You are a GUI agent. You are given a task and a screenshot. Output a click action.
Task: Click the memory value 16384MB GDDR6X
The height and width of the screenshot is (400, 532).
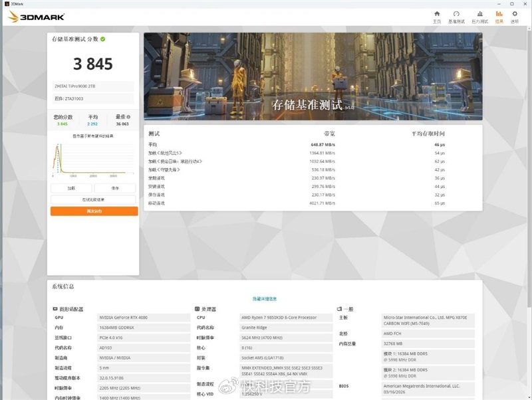tap(144, 328)
